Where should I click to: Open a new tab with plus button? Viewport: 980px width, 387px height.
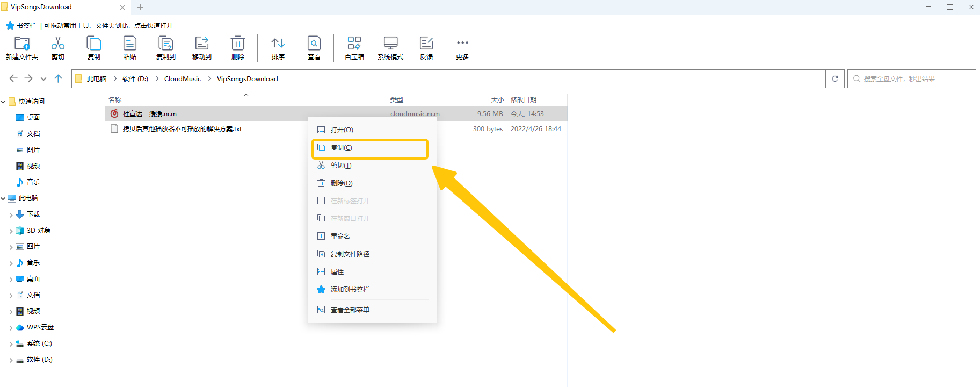141,7
